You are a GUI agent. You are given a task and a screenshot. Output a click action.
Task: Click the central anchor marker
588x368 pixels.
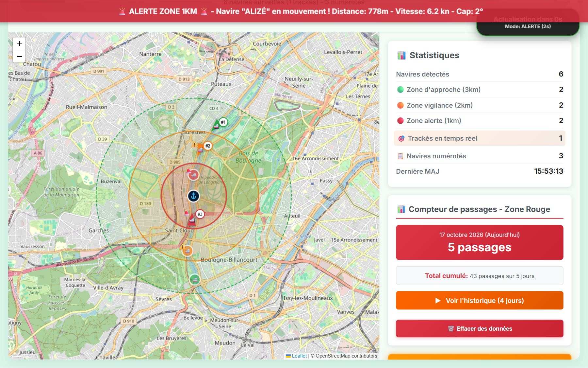pyautogui.click(x=193, y=196)
